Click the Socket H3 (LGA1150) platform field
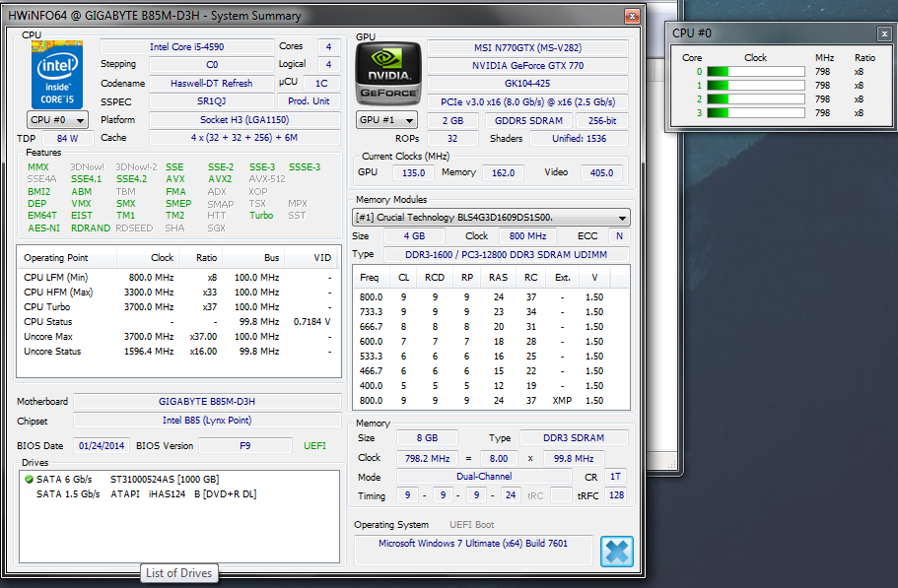The height and width of the screenshot is (588, 898). tap(244, 120)
